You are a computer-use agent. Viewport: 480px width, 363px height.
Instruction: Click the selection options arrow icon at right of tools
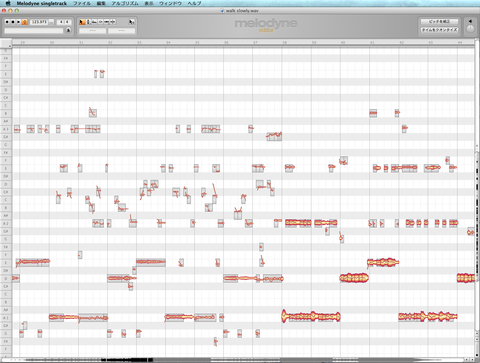tap(132, 22)
